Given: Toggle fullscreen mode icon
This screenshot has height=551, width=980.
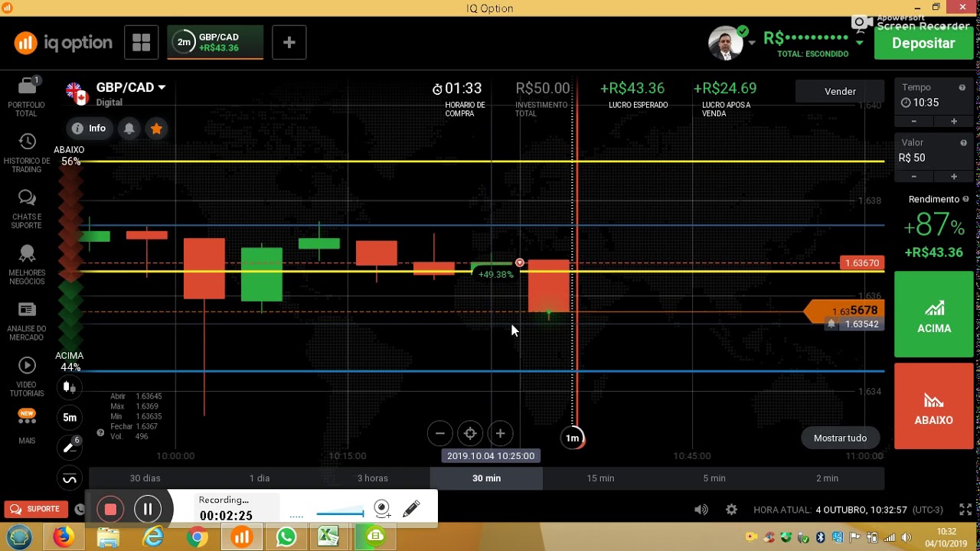Looking at the screenshot, I should click(965, 510).
